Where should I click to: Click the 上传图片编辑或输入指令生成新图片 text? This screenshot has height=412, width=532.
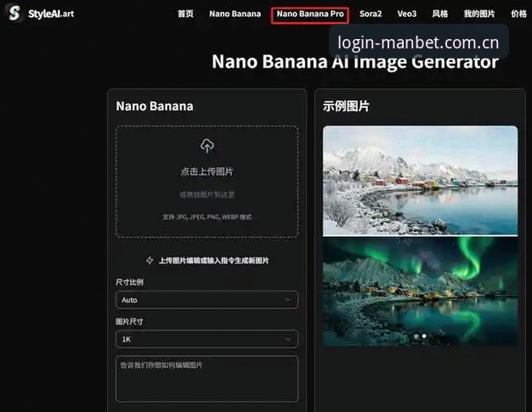point(214,261)
